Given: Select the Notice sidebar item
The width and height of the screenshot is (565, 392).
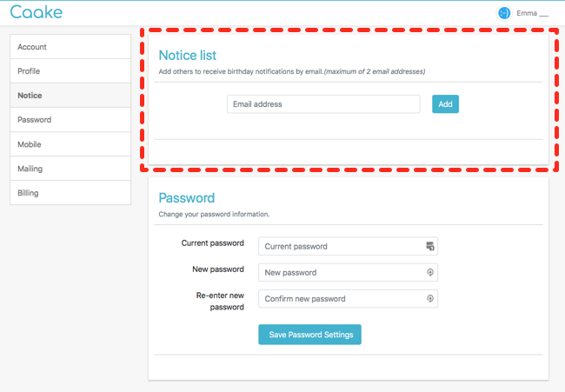Looking at the screenshot, I should (70, 96).
